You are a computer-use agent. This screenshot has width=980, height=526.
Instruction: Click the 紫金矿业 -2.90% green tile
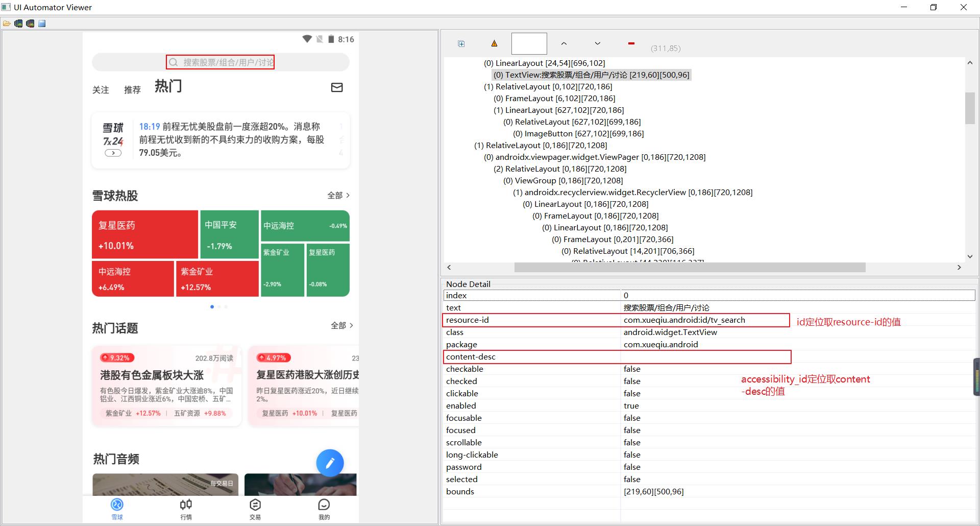tap(282, 270)
